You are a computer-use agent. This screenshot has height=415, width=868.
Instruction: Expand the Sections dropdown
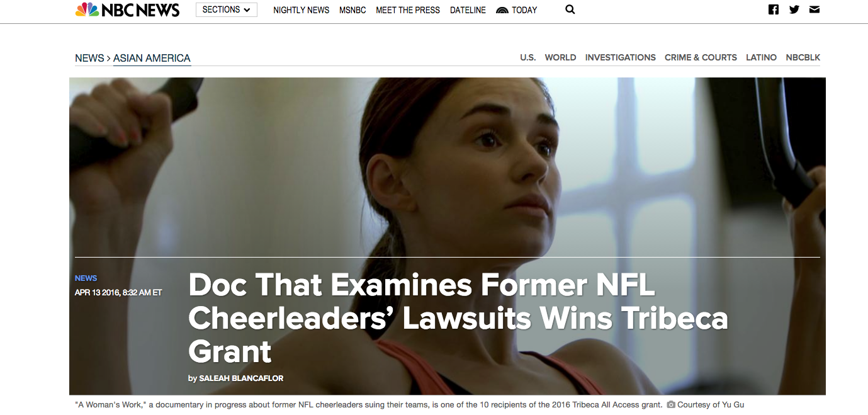pyautogui.click(x=226, y=9)
